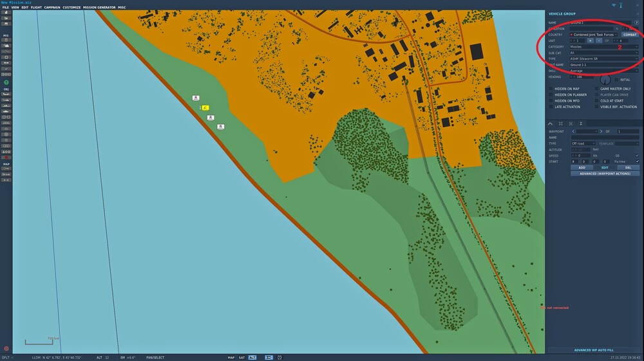Click the minus button to remove a unit
Screen dimensions: 644x361
[x=599, y=41]
